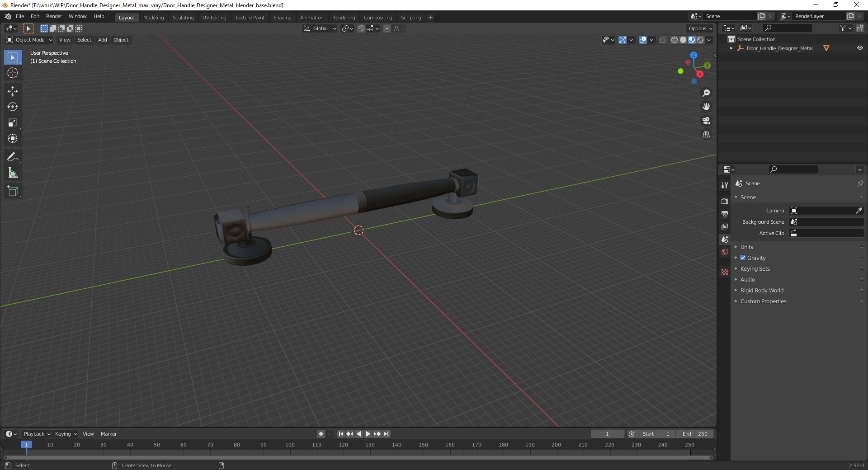
Task: Switch to the UV Editing workspace tab
Action: 214,18
